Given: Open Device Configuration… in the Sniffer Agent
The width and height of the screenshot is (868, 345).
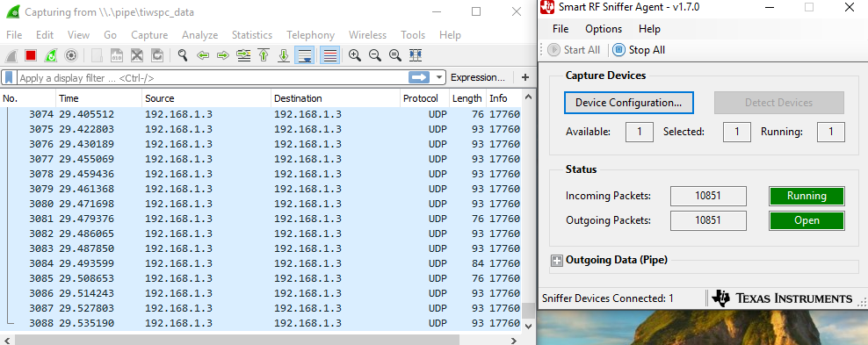Looking at the screenshot, I should [x=628, y=103].
